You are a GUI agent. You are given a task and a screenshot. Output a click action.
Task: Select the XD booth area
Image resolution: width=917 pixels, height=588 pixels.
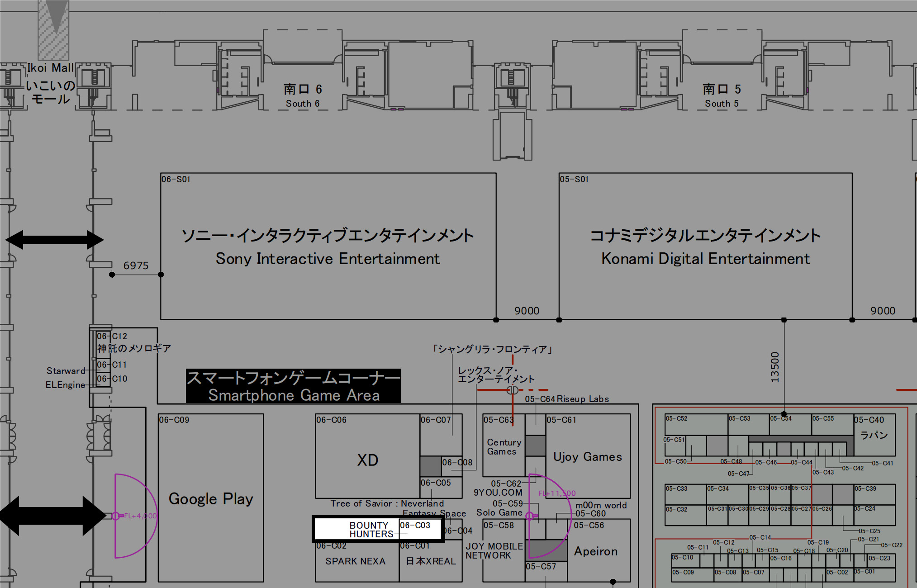pos(367,460)
